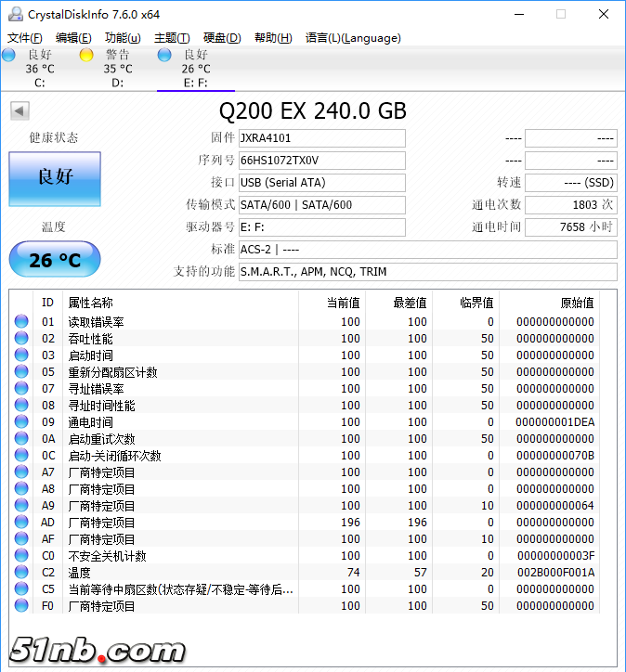Image resolution: width=626 pixels, height=672 pixels.
Task: Click status orb for 05 重新分配扇区计数
Action: 21,372
